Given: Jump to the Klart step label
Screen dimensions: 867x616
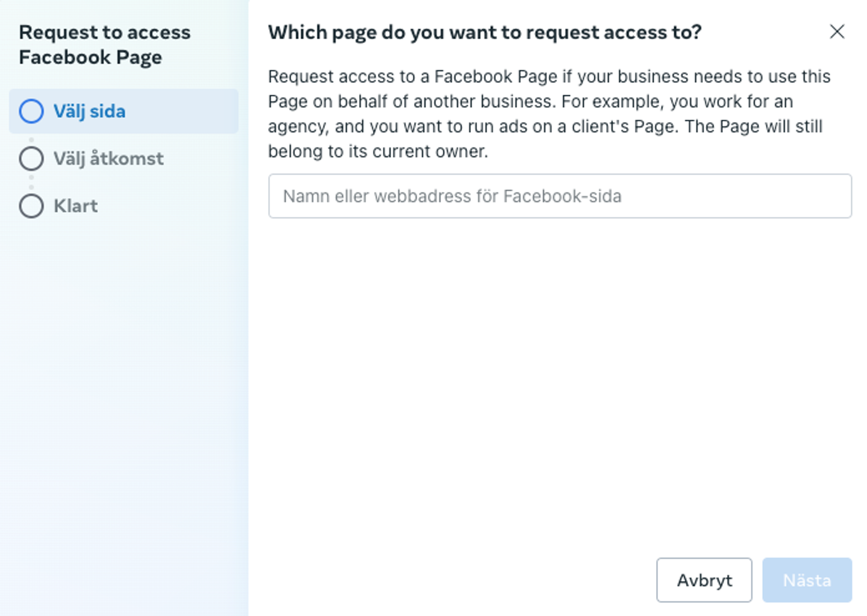Looking at the screenshot, I should tap(75, 206).
